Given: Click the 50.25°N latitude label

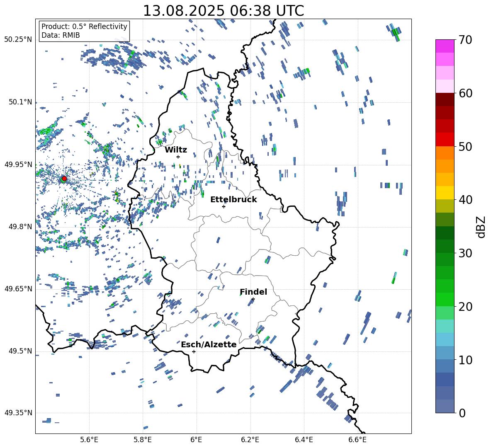Looking at the screenshot, I should (18, 40).
